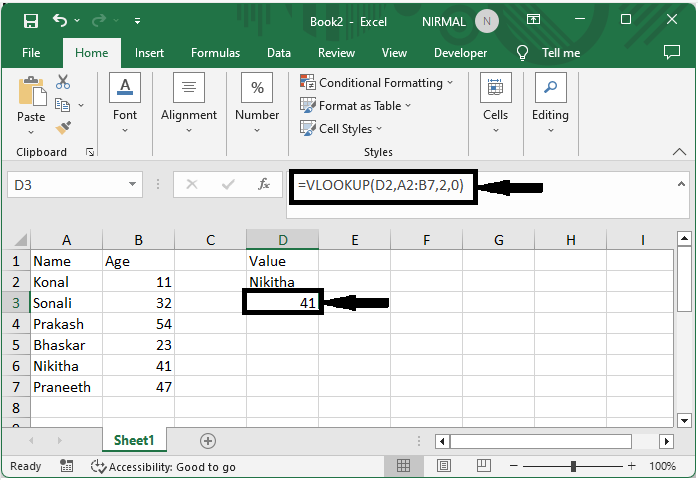The width and height of the screenshot is (698, 480).
Task: Add a new sheet with plus button
Action: pyautogui.click(x=208, y=441)
